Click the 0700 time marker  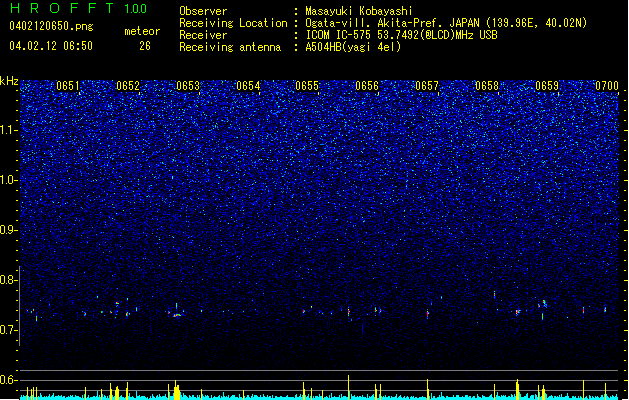point(607,86)
